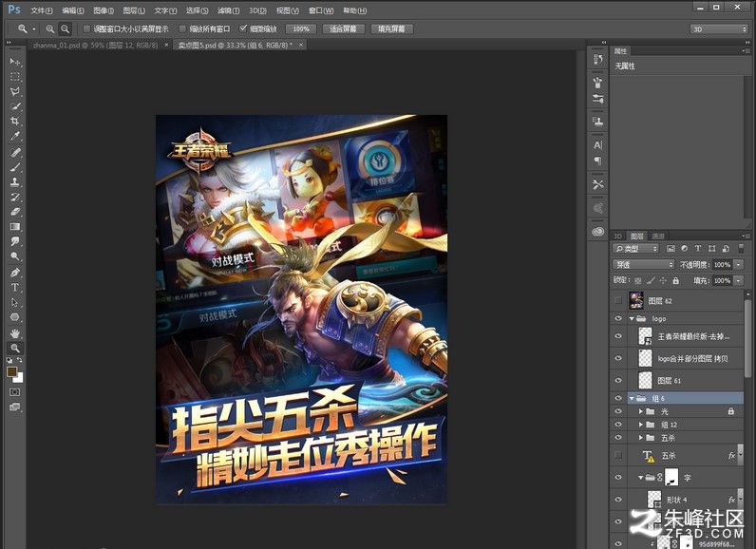The width and height of the screenshot is (756, 549).
Task: Hide 组 12 group visibility eye
Action: point(618,425)
